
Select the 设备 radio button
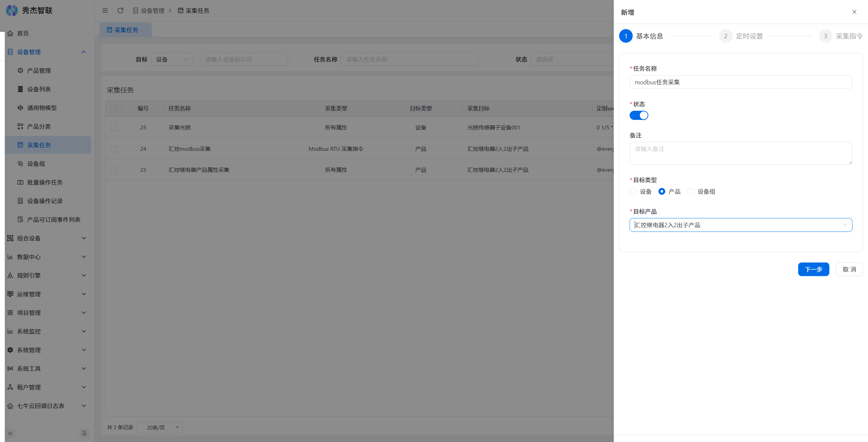[633, 191]
